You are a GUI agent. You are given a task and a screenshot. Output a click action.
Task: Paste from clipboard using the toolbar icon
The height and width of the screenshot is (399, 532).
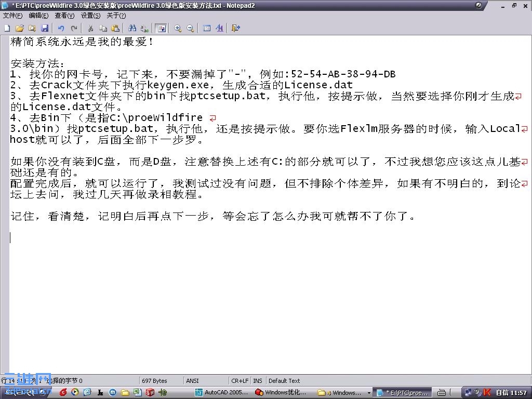pos(116,28)
